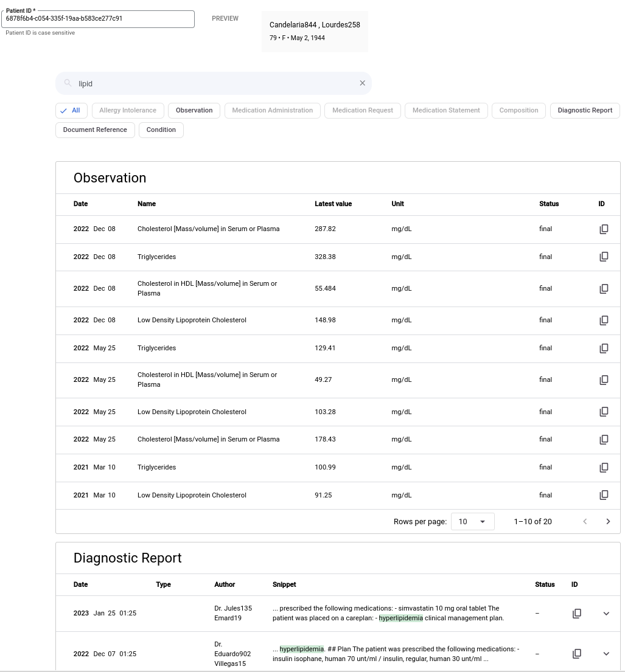Copy ID of HDL 49.27 observation

(x=604, y=380)
